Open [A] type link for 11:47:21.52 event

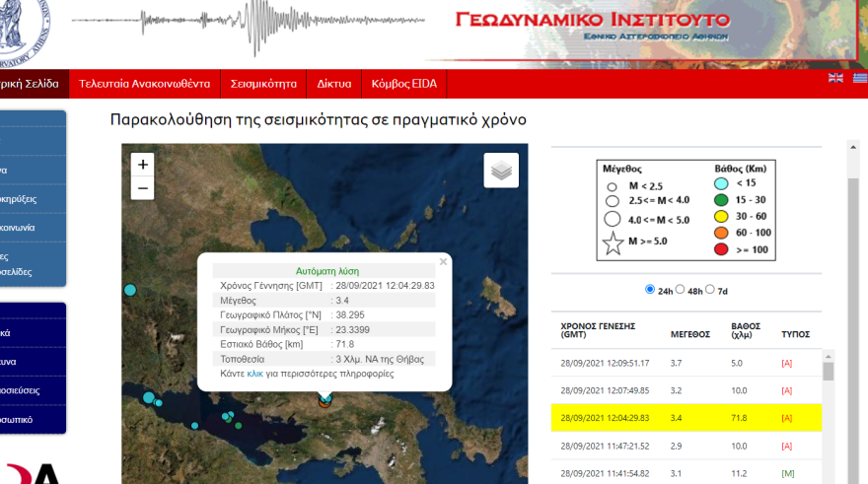pyautogui.click(x=787, y=446)
